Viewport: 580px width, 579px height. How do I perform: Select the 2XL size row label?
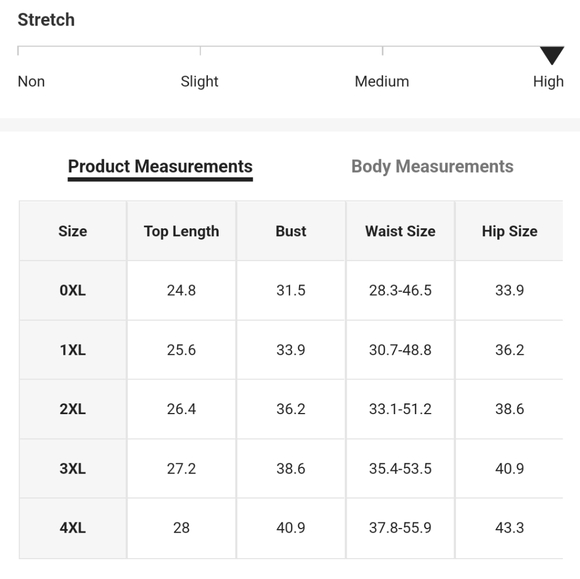point(73,409)
